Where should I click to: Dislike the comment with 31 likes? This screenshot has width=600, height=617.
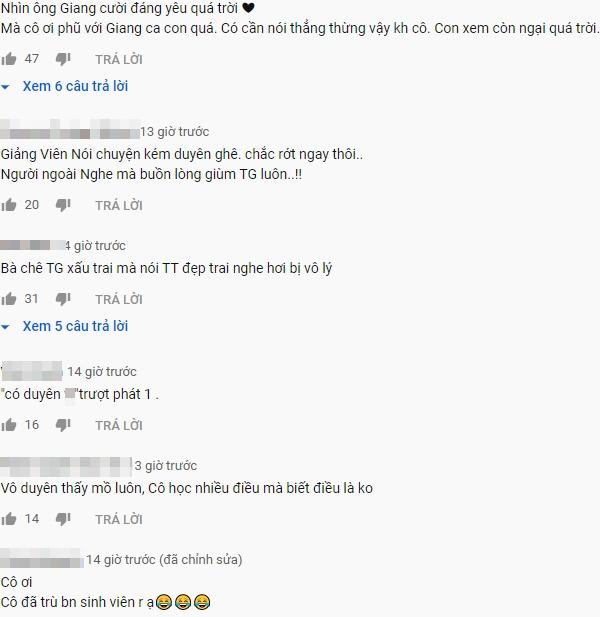tap(63, 299)
